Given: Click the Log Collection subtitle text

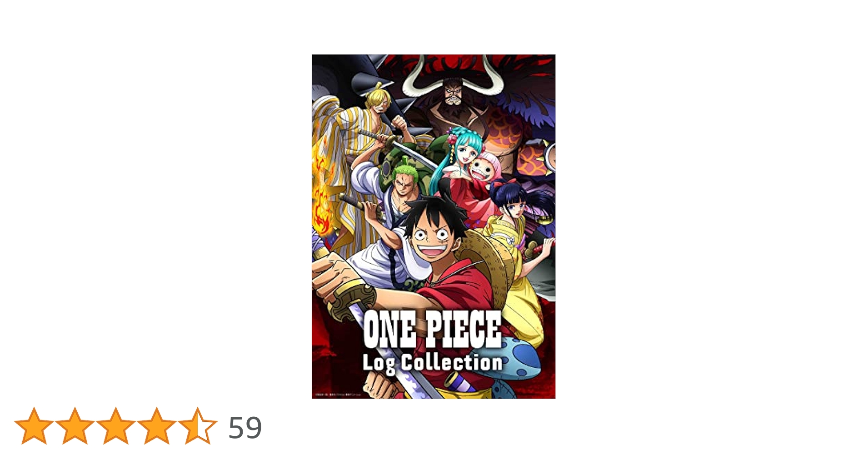Looking at the screenshot, I should coord(432,363).
